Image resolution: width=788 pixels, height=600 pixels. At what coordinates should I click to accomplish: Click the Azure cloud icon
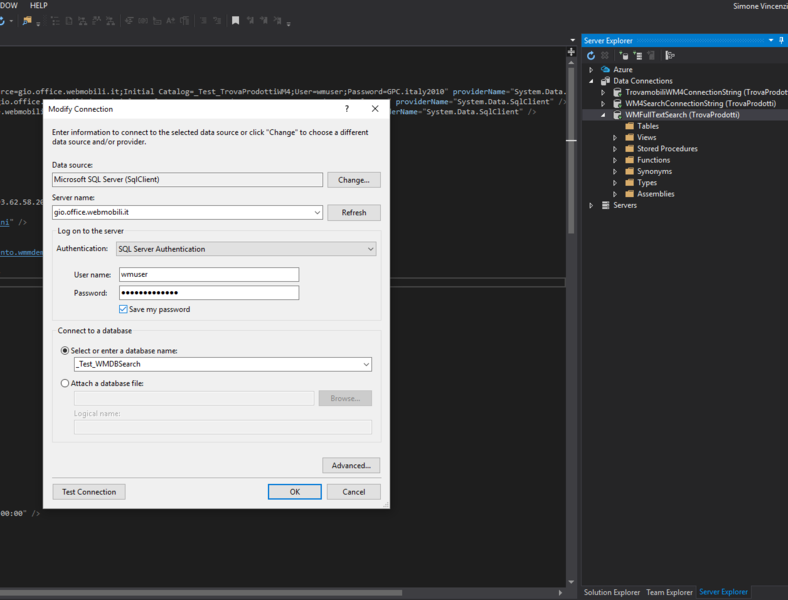(x=603, y=70)
